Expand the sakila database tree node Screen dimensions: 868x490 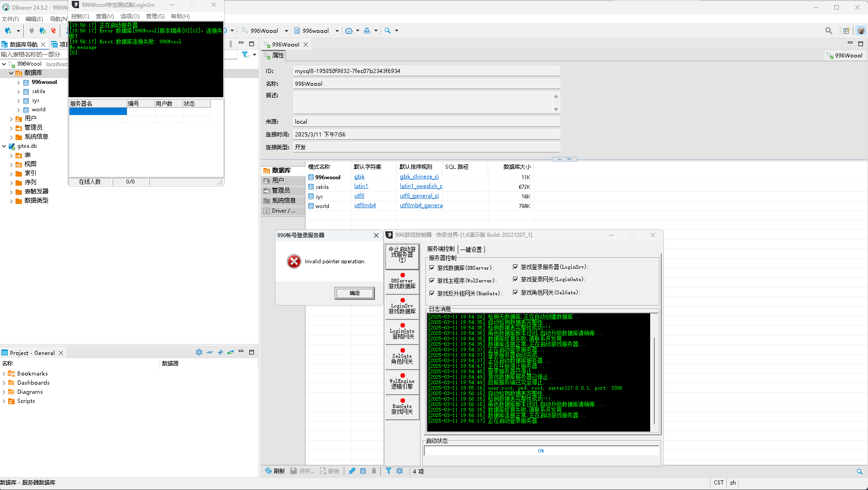[18, 92]
